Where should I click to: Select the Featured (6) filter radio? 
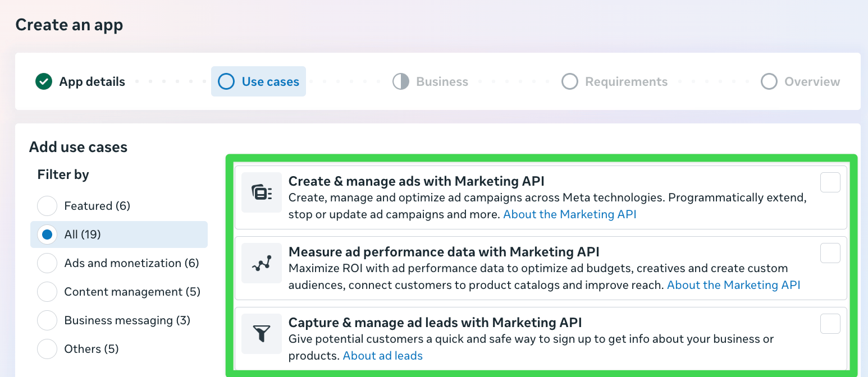point(47,206)
